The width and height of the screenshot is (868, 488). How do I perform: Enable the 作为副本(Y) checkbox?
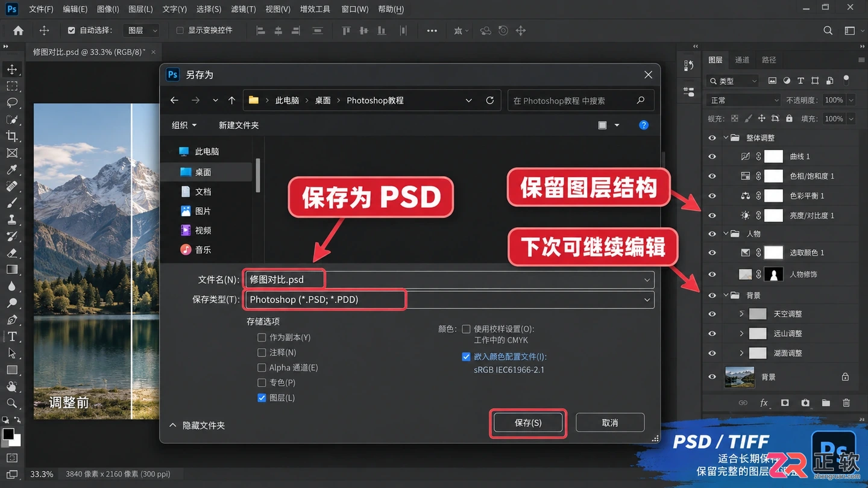click(x=262, y=337)
